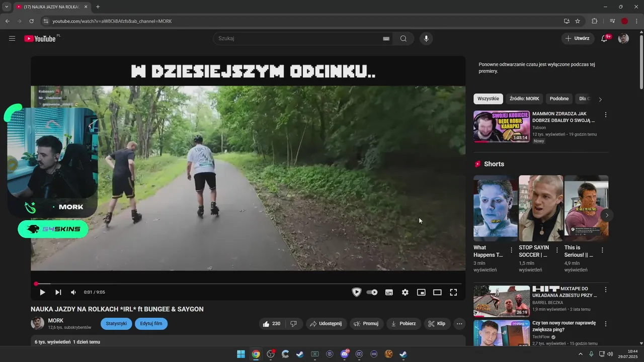Image resolution: width=644 pixels, height=362 pixels.
Task: Seek on the video progress bar
Action: (x=248, y=284)
